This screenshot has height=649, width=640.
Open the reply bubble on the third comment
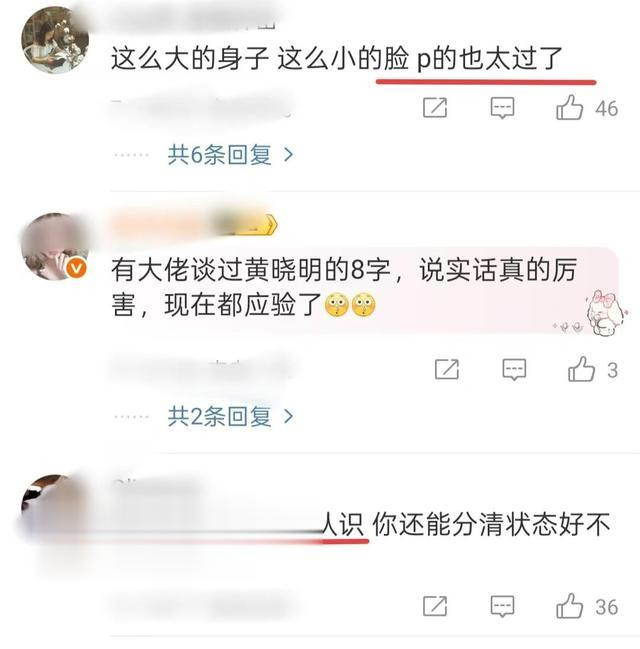pos(502,607)
